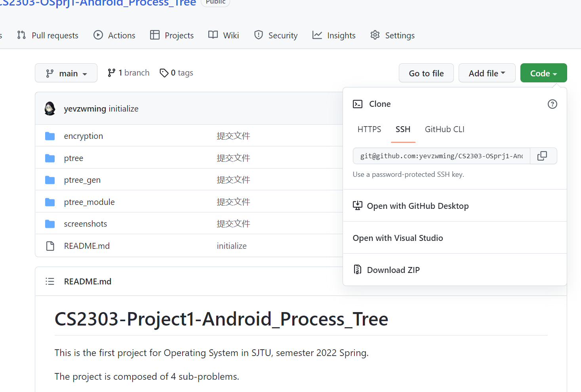581x392 pixels.
Task: Expand the main branch selector dropdown
Action: click(x=66, y=73)
